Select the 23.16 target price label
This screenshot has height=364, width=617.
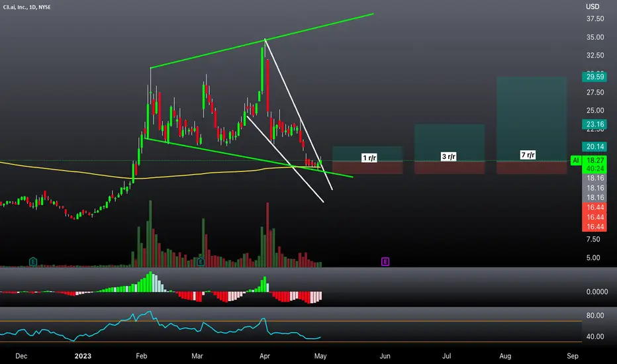click(594, 124)
